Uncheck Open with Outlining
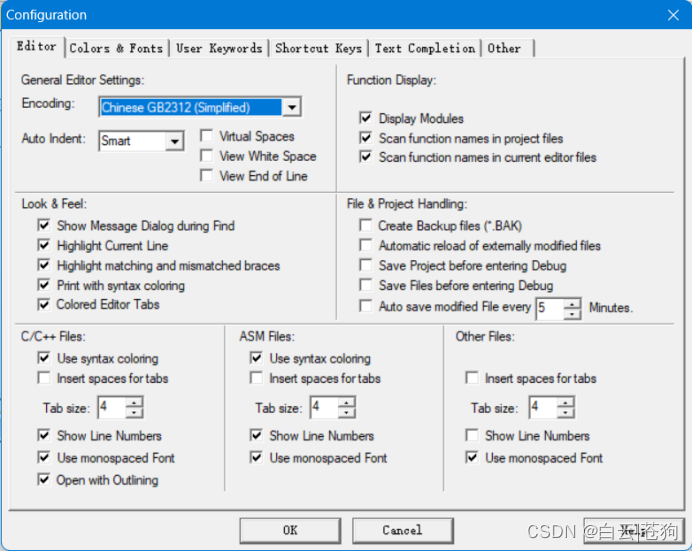The image size is (693, 552). point(44,480)
